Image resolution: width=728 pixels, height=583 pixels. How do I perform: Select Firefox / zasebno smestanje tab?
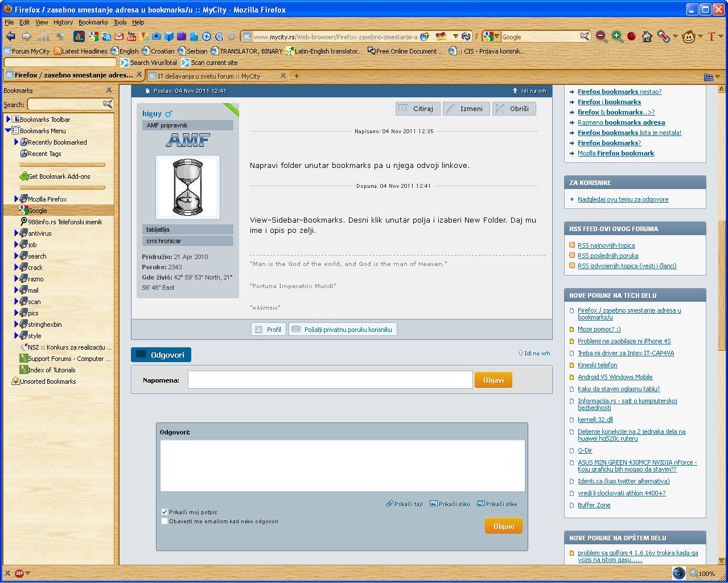click(73, 75)
